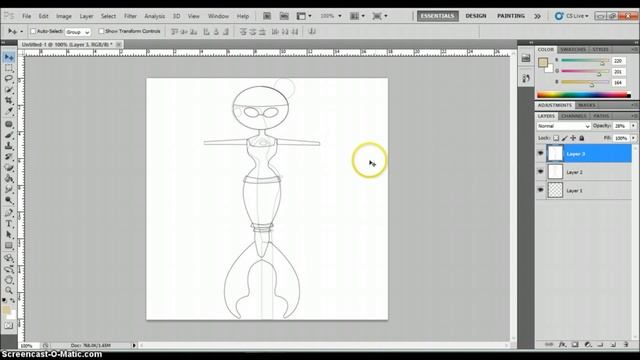
Task: Select the Hand tool
Action: coord(9,280)
